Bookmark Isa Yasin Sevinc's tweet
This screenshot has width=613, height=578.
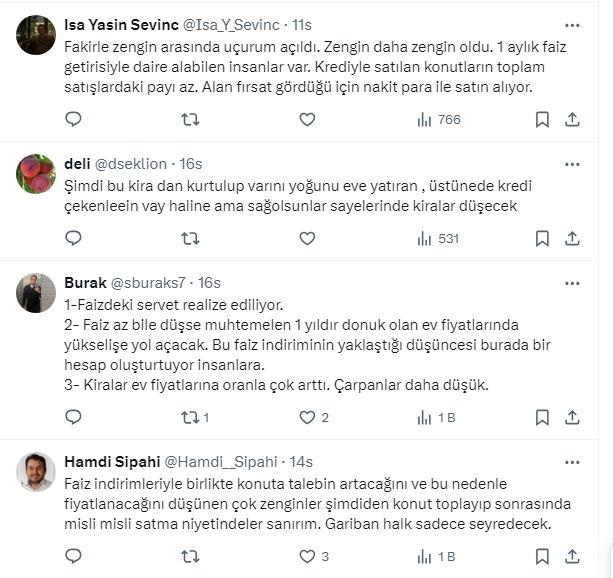click(542, 119)
